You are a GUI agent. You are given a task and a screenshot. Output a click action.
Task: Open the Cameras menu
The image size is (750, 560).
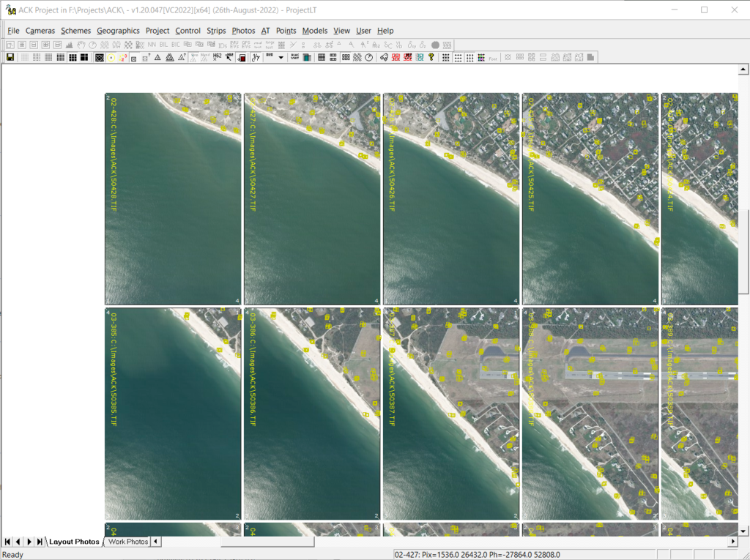click(x=40, y=31)
